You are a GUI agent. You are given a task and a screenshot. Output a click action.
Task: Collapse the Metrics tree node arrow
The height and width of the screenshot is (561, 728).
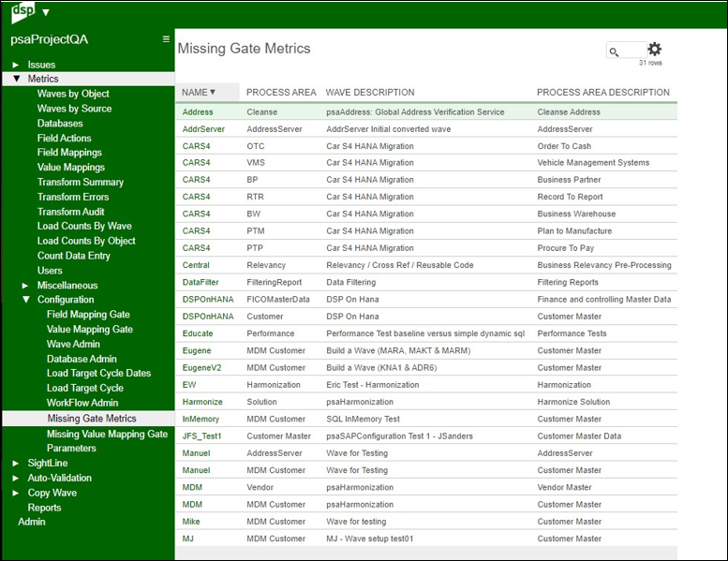click(16, 79)
